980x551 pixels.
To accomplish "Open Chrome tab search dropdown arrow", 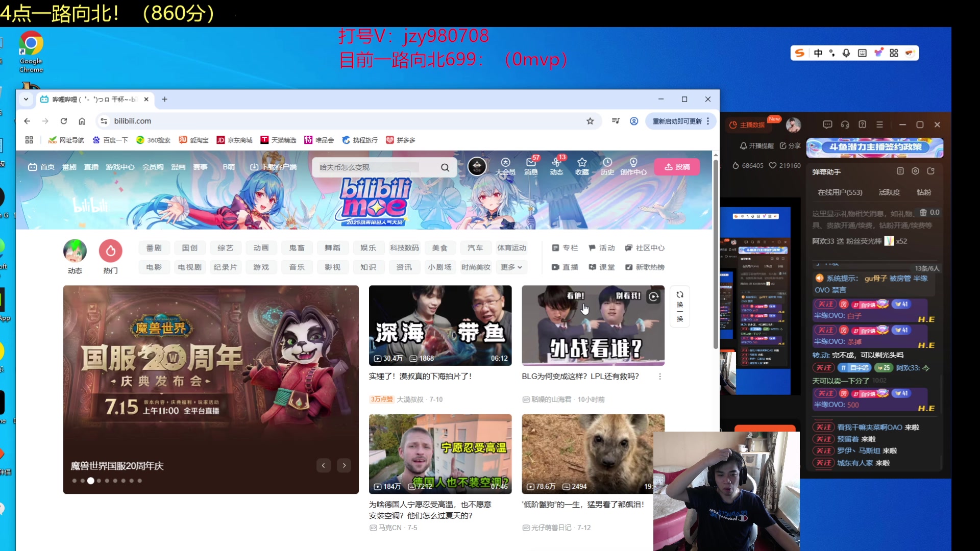I will click(26, 99).
